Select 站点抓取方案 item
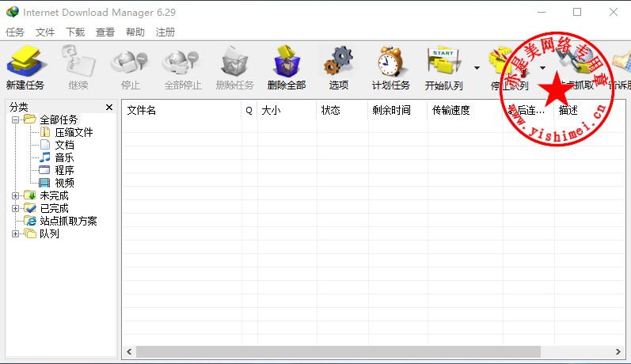Image resolution: width=631 pixels, height=364 pixels. (60, 221)
